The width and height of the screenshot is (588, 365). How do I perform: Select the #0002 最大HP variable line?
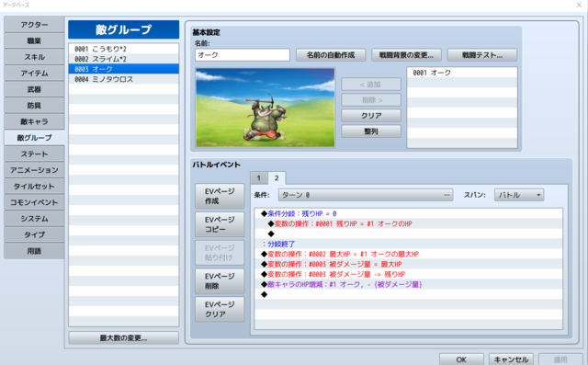pyautogui.click(x=409, y=255)
